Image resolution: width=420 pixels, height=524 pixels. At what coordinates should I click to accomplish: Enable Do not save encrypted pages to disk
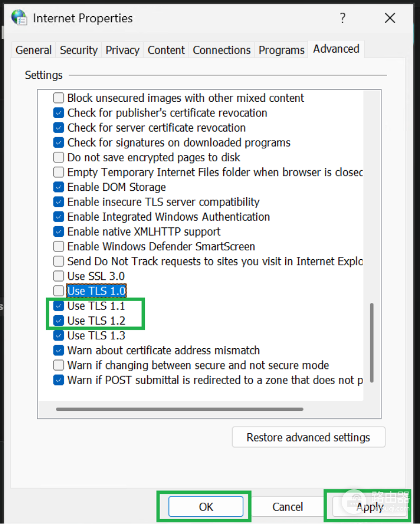[58, 157]
